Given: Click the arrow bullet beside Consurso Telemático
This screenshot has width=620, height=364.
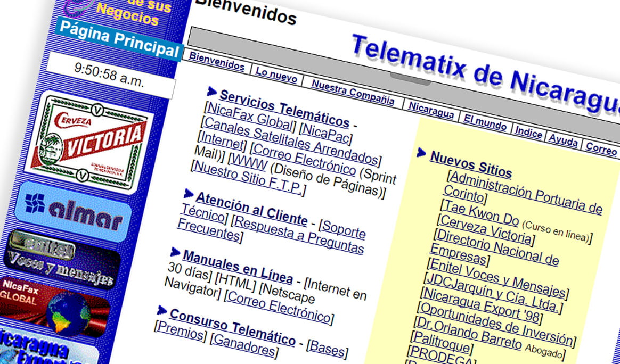Looking at the screenshot, I should 161,310.
